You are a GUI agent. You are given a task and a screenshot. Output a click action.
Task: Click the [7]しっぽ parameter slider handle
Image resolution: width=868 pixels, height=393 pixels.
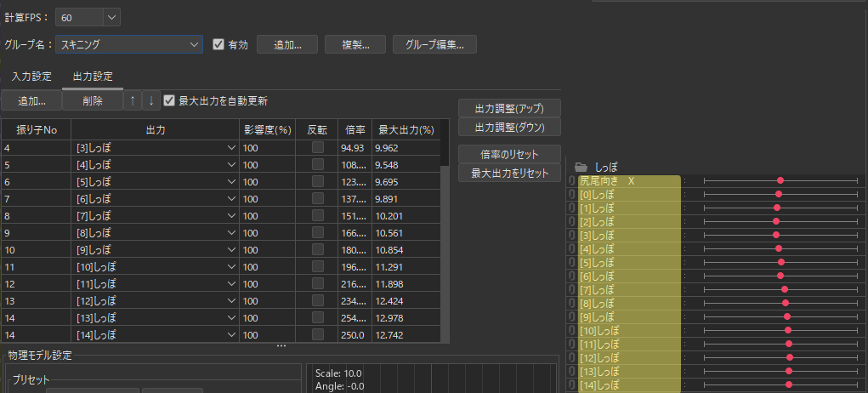pos(785,289)
